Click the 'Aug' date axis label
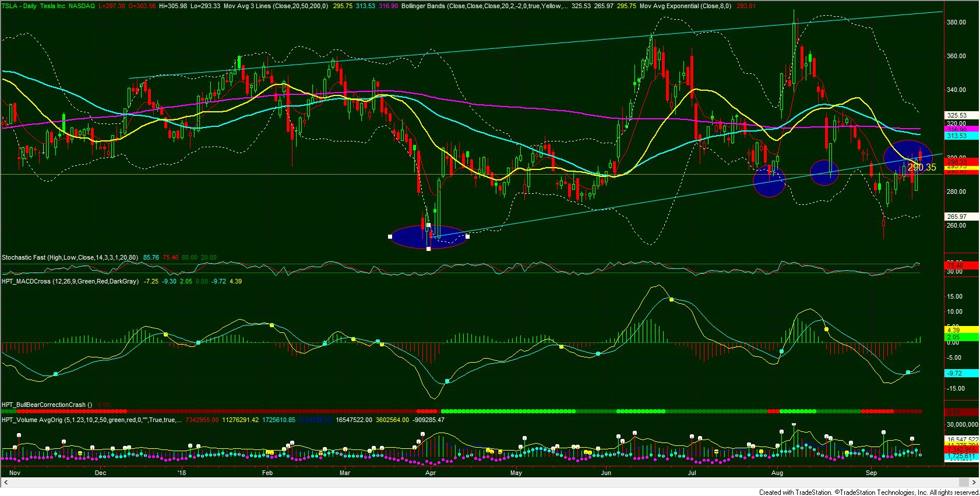Screen dimensions: 980x496 click(777, 473)
